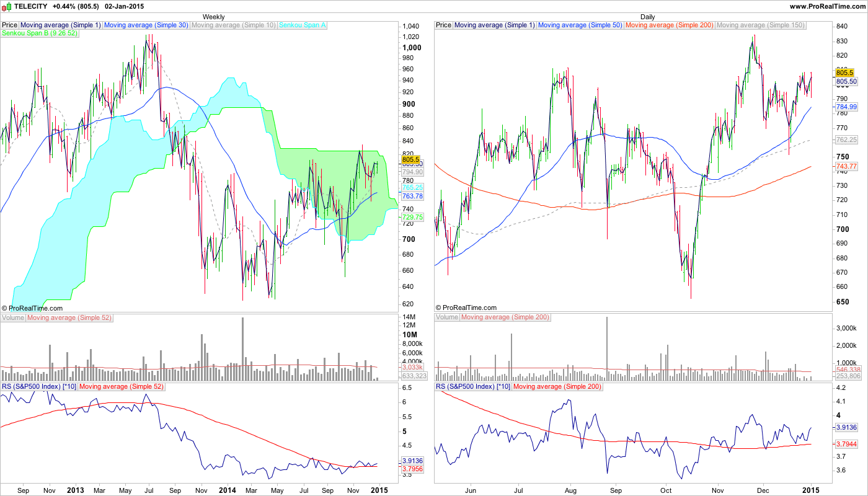The width and height of the screenshot is (868, 496).
Task: Click Daily volume 'Moving average (Simple 200)' label
Action: coord(505,317)
